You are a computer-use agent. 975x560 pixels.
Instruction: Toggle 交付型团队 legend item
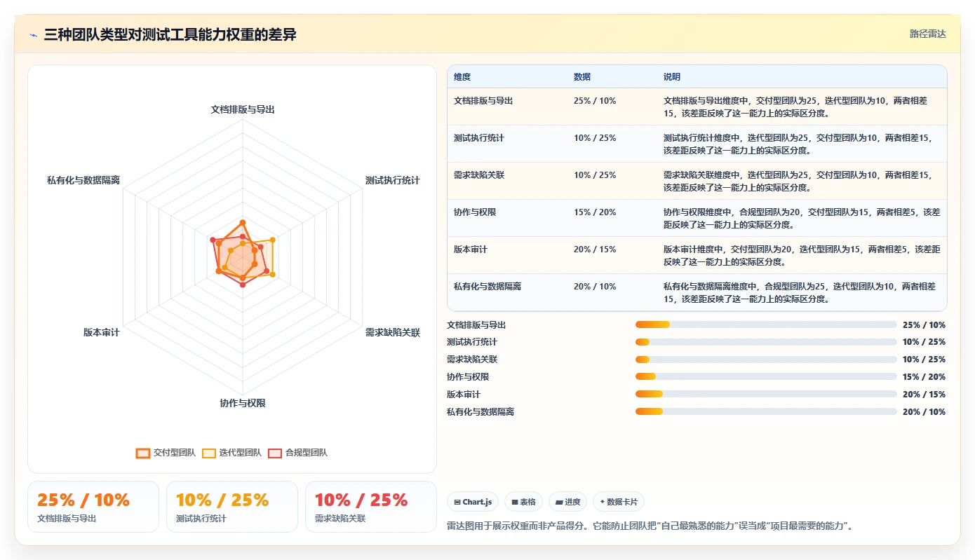[166, 453]
